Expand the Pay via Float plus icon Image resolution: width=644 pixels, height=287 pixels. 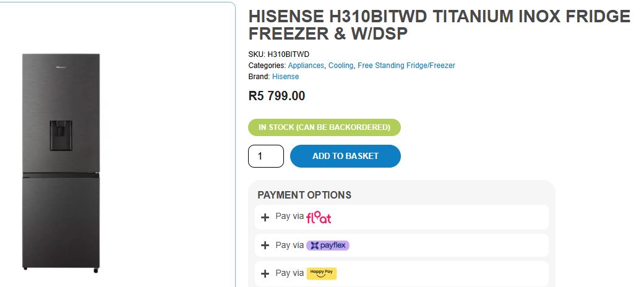point(265,217)
